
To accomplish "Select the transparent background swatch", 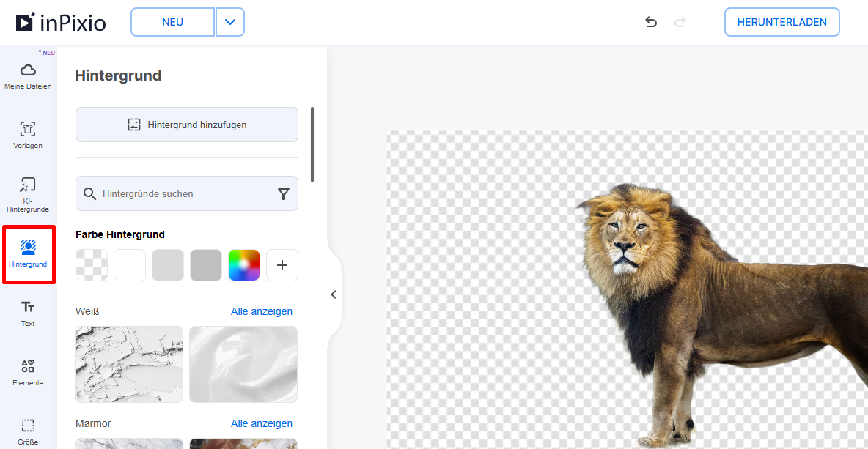I will tap(92, 265).
